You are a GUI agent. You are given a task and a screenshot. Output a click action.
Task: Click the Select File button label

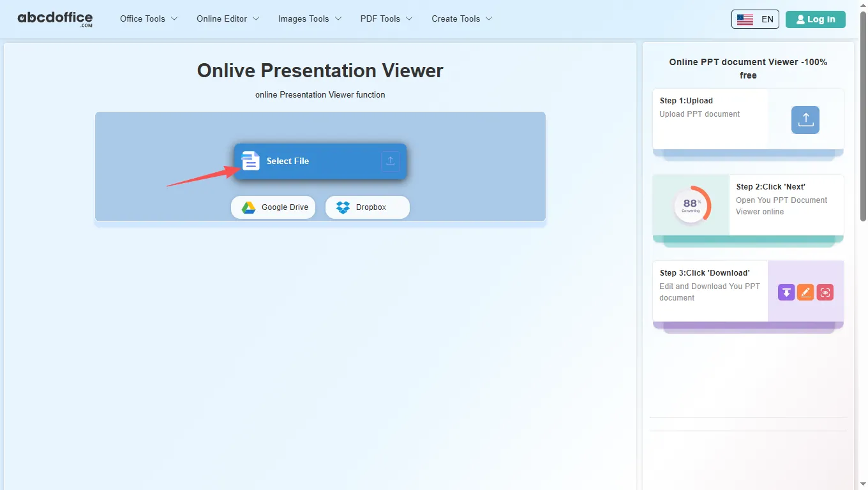(288, 161)
